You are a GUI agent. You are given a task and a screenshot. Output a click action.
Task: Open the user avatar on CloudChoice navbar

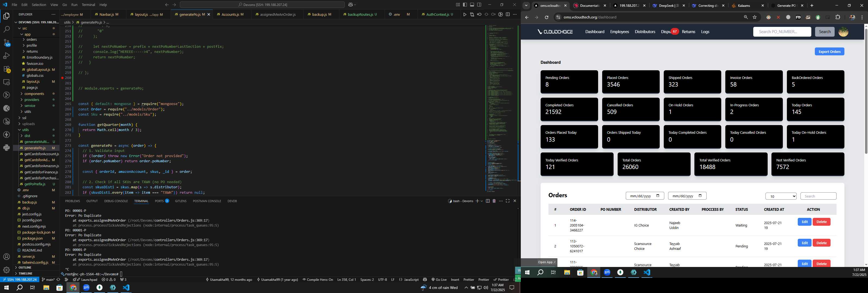point(843,32)
